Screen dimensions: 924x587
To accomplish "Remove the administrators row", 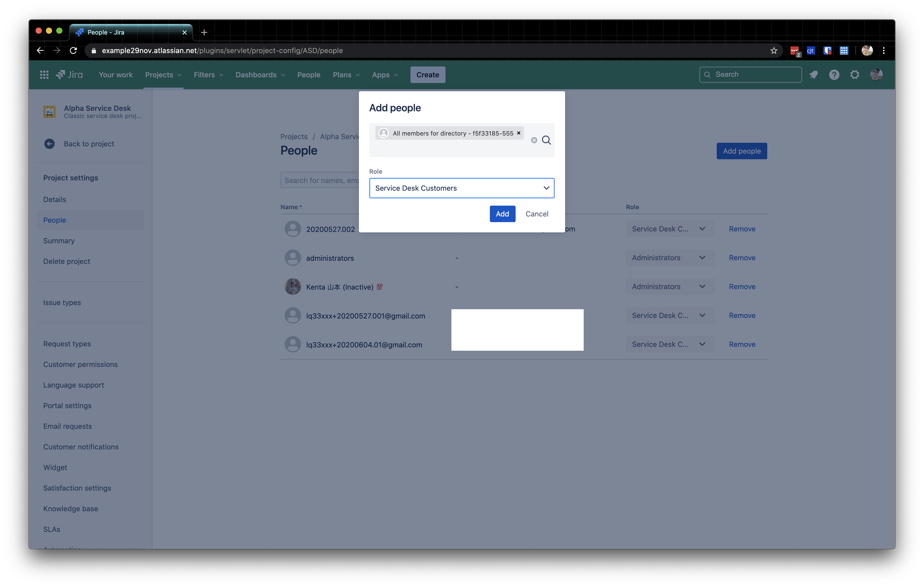I will pos(742,258).
